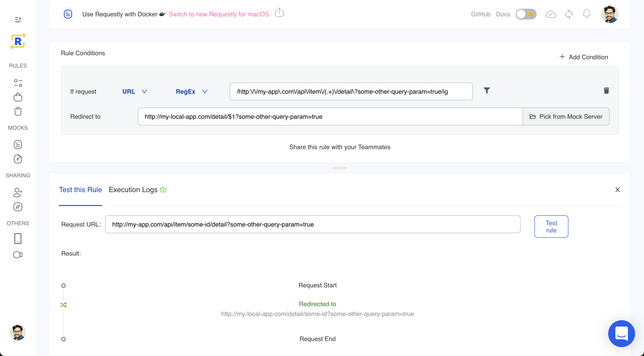Click the cloud sync status icon
Viewport: 644px width, 356px height.
(x=551, y=14)
